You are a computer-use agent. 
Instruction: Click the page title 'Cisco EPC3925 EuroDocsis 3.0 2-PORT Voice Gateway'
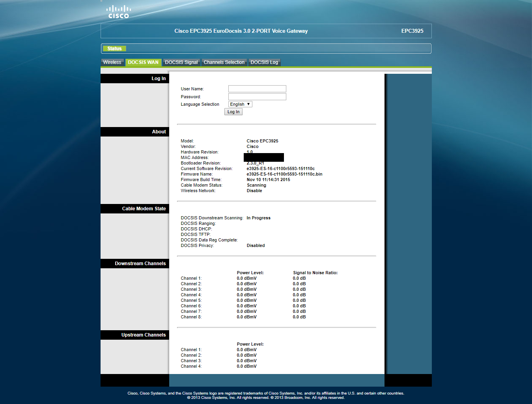pyautogui.click(x=241, y=31)
